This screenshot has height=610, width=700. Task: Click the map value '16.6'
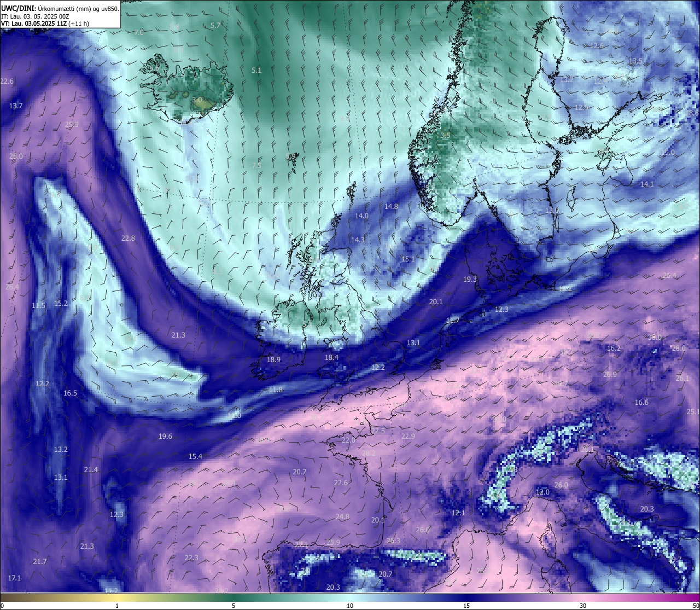(x=641, y=403)
